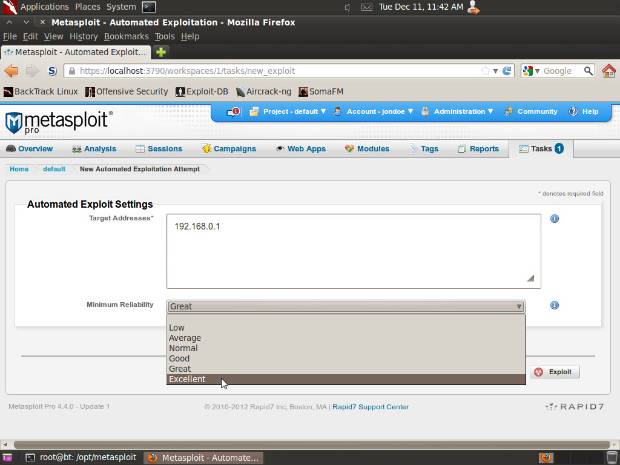Open the Firefox Tools menu
The image size is (620, 465).
click(x=164, y=36)
